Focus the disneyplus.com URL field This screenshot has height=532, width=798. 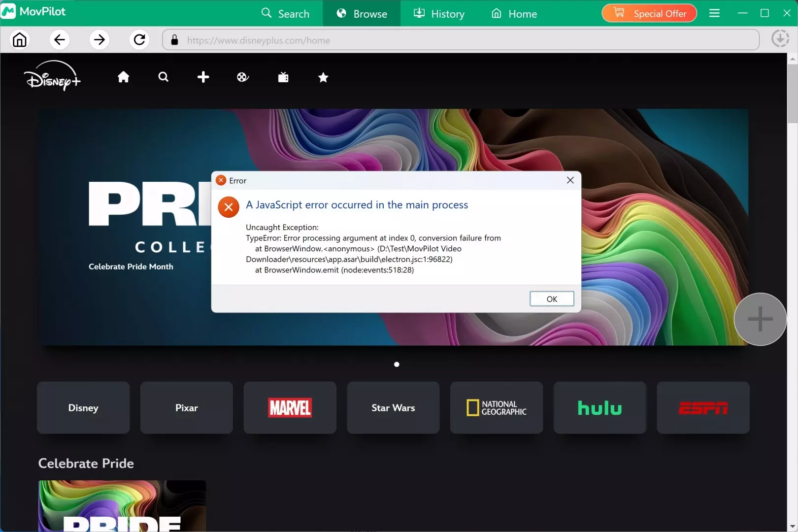[x=461, y=40]
